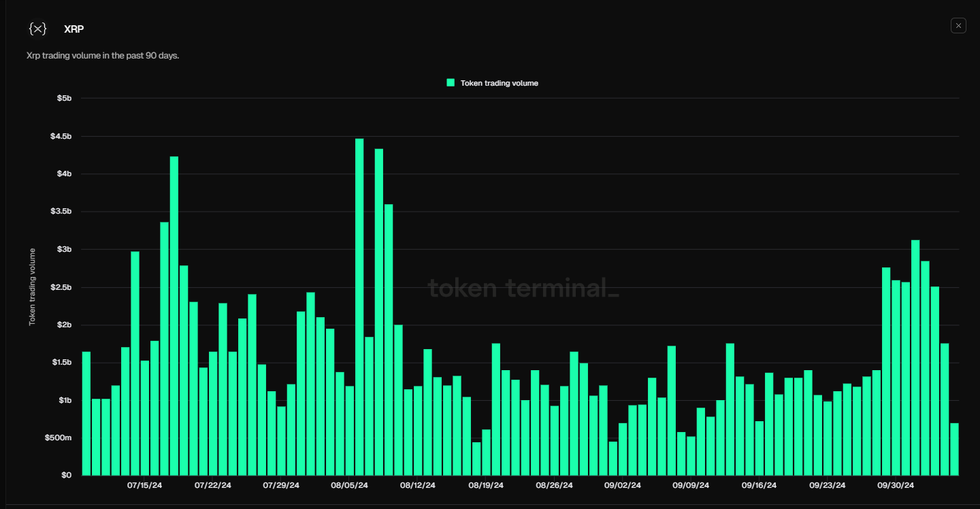Select the tallest bar in the chart

pos(359,306)
